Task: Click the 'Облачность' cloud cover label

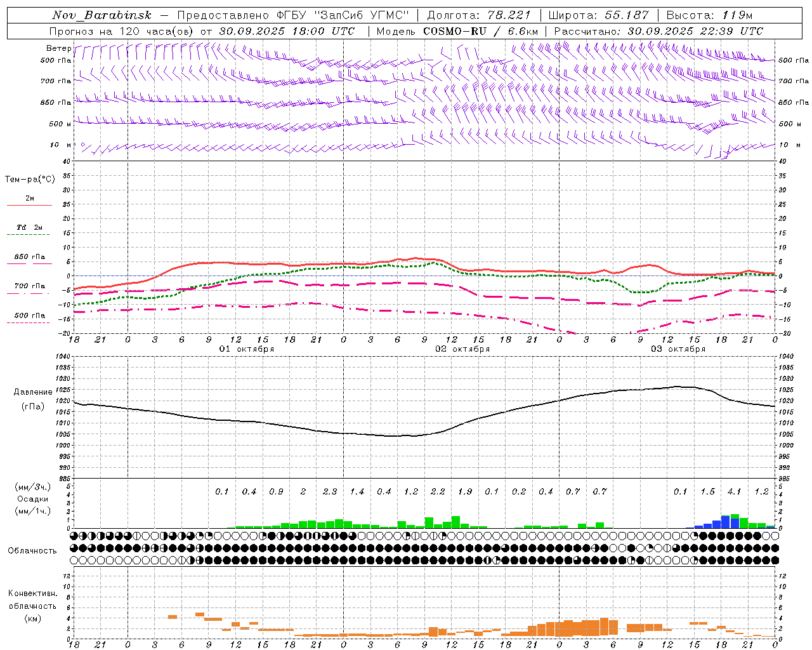Action: click(32, 551)
